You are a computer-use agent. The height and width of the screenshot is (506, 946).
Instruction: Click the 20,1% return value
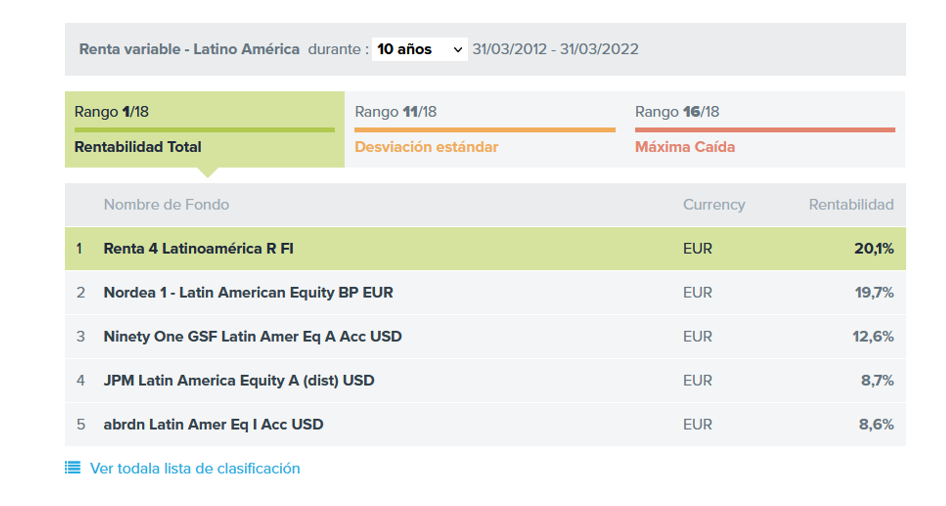(874, 248)
